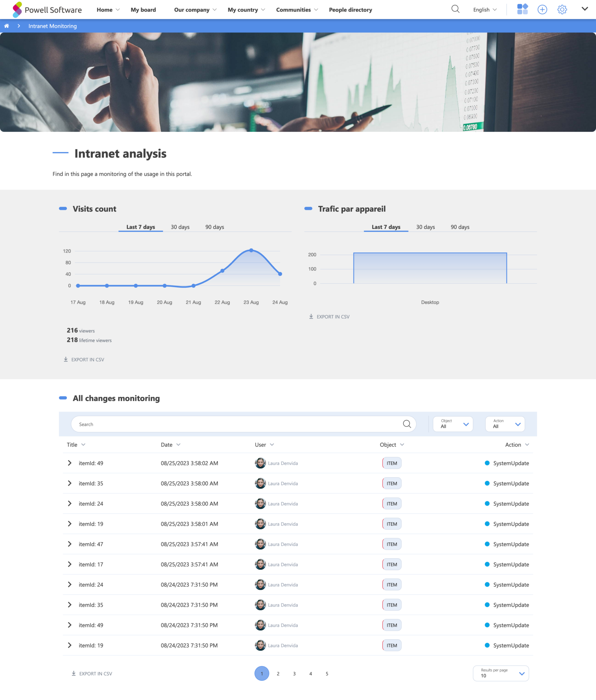Go to page 3 of changes list
Screen dimensions: 596x700
point(294,674)
